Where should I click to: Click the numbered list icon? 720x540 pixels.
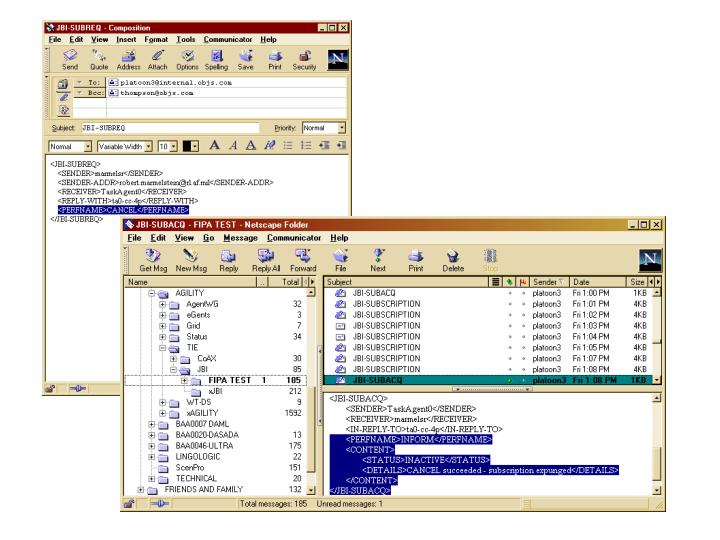coord(306,146)
